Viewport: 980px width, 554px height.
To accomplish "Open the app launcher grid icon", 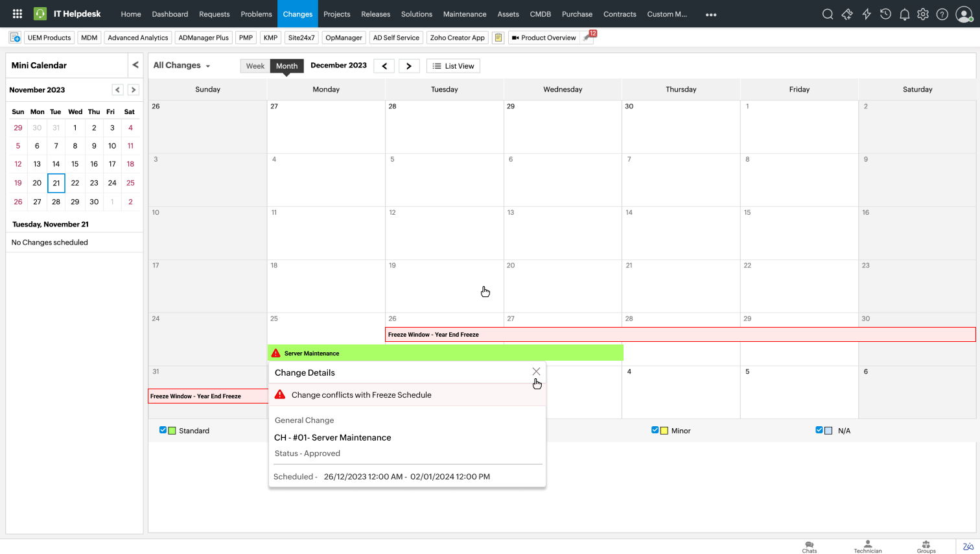I will (17, 14).
